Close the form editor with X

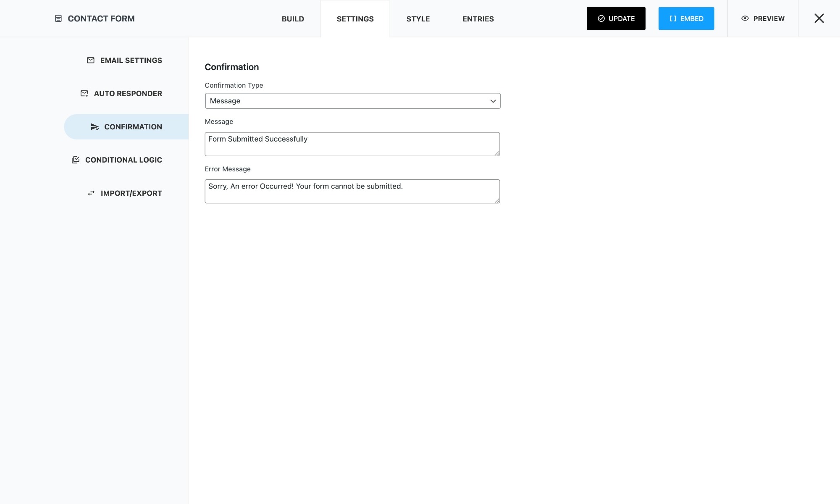tap(819, 18)
